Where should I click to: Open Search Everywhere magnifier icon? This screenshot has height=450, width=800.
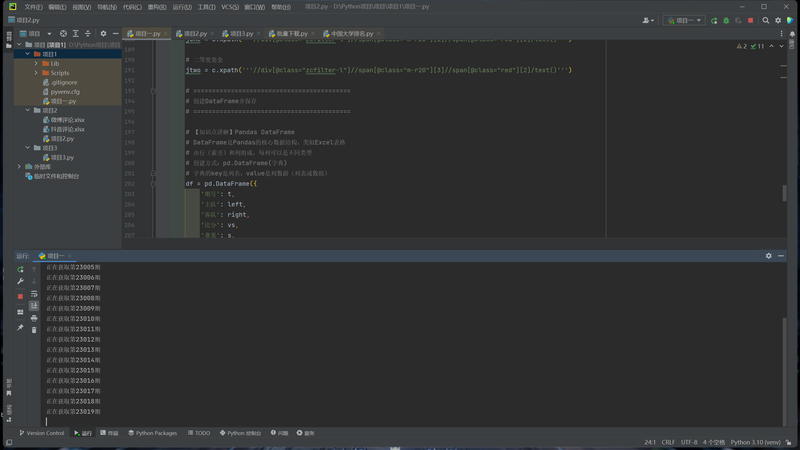[766, 20]
